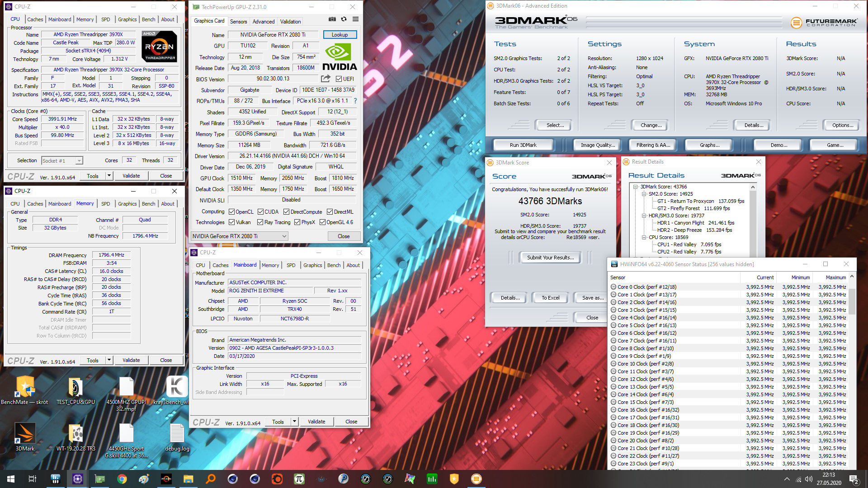Open the Socket #1 selection dropdown in CPU-Z
868x488 pixels.
62,161
